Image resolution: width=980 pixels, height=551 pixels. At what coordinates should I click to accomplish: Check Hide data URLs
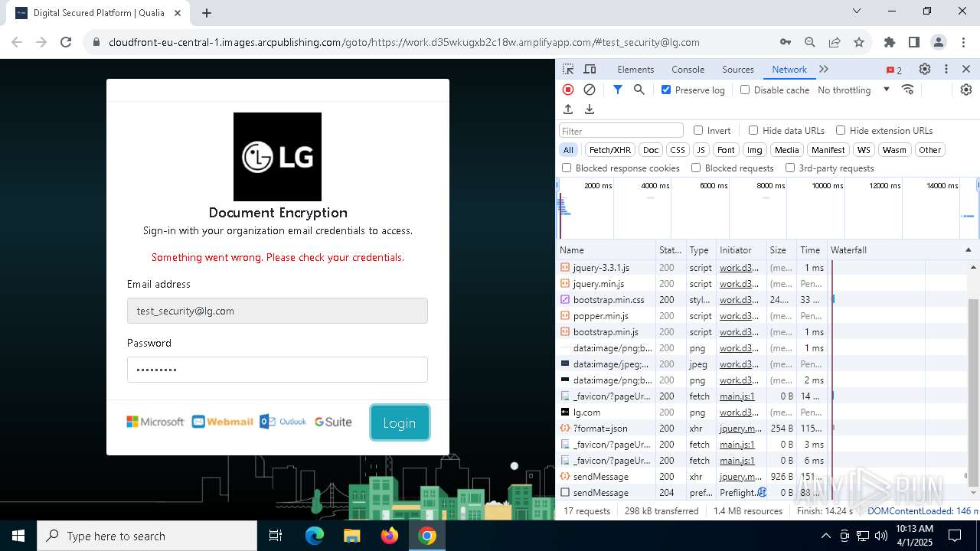753,130
